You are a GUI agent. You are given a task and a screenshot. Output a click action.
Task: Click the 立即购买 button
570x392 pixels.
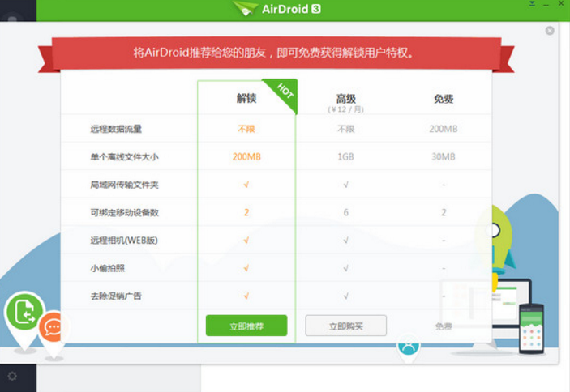(x=345, y=326)
